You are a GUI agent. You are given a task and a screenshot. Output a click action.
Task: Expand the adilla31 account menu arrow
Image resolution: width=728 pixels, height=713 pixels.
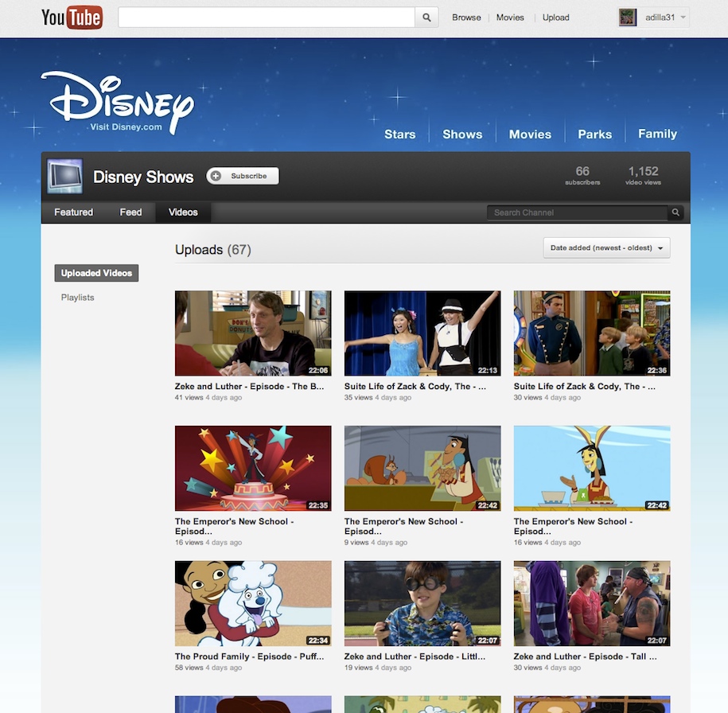pos(683,18)
